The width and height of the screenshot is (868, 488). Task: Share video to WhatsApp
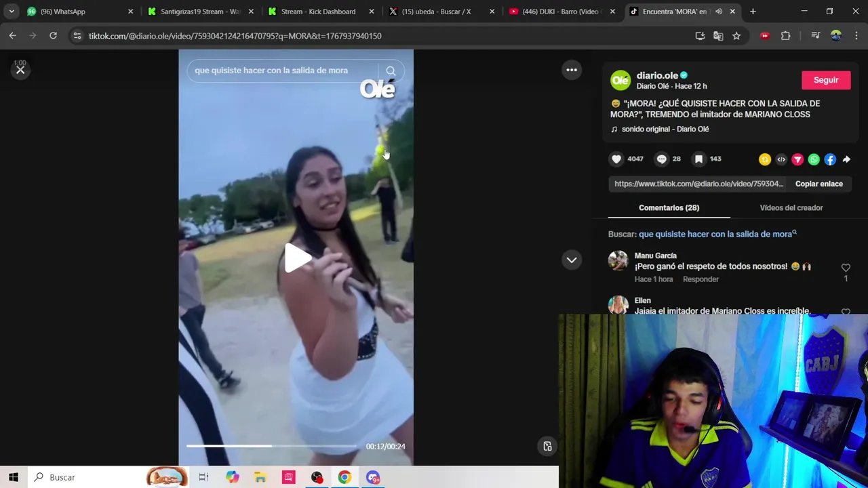pyautogui.click(x=814, y=159)
